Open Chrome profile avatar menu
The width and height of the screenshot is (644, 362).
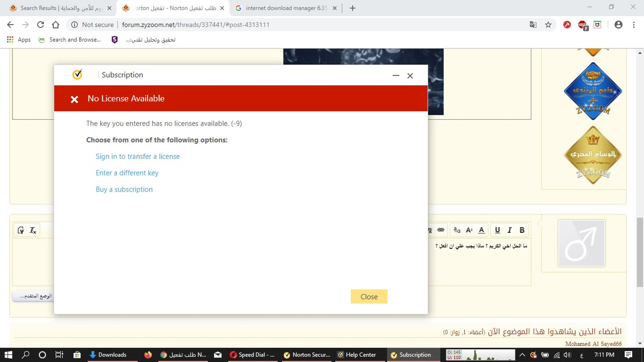(618, 25)
